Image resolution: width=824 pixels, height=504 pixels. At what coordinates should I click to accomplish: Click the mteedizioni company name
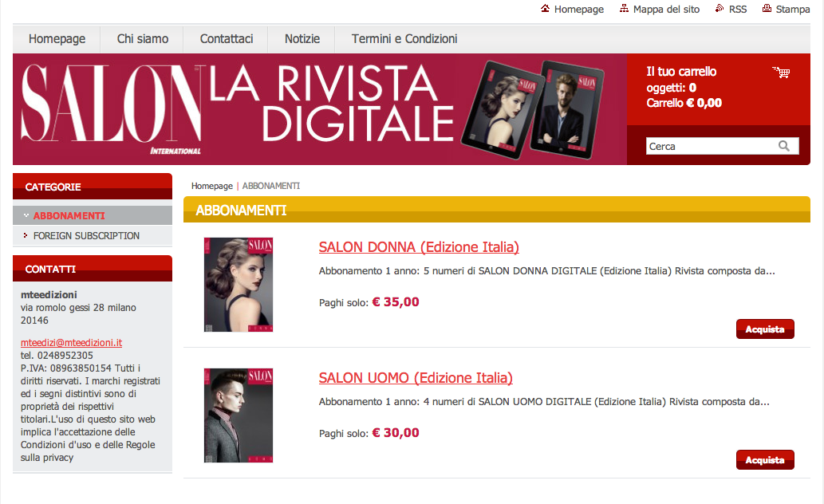tap(49, 295)
